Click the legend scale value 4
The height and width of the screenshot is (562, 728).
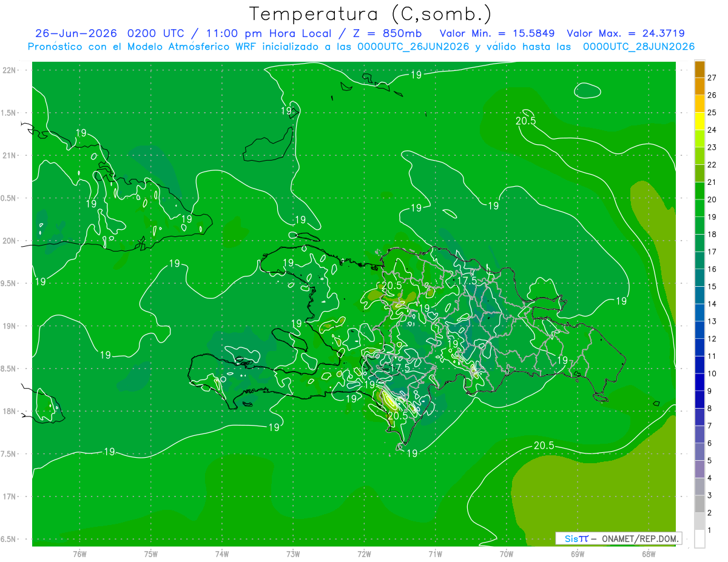(710, 478)
